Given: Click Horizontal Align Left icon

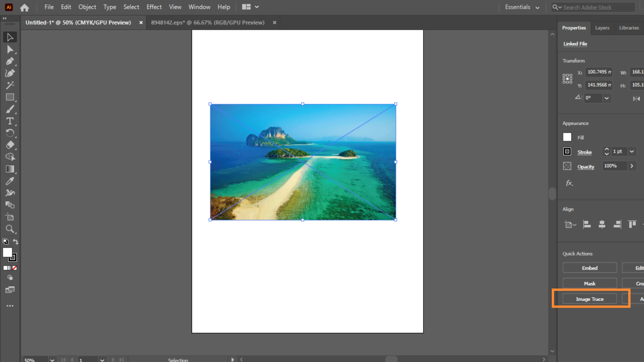Looking at the screenshot, I should pyautogui.click(x=587, y=224).
